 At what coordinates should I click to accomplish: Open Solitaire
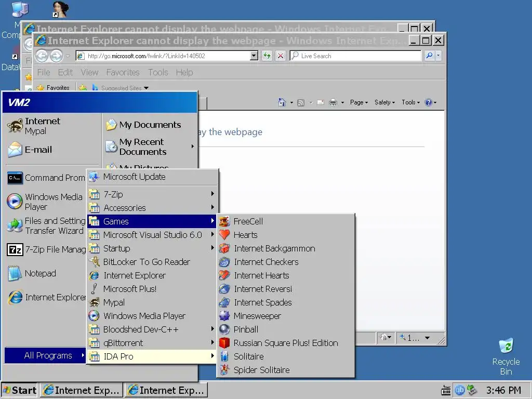(286, 356)
